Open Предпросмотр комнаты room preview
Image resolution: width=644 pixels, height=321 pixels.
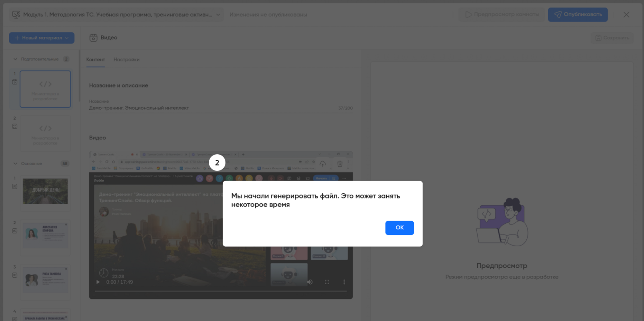click(502, 15)
